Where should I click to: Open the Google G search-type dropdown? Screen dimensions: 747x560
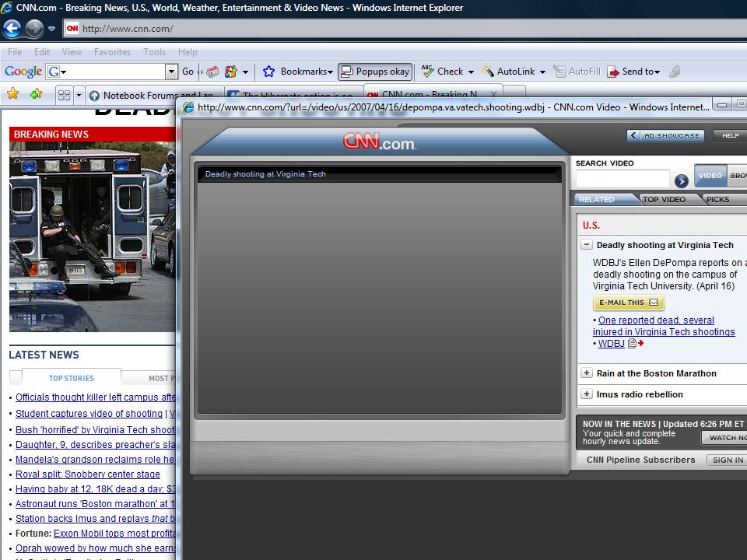[x=57, y=72]
